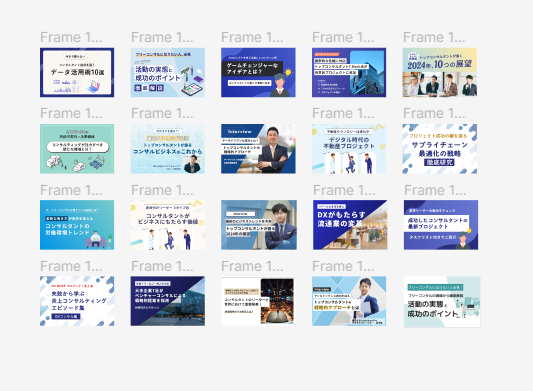
Task: Select the 2024年、10つの展望 thumbnail
Action: coord(440,72)
